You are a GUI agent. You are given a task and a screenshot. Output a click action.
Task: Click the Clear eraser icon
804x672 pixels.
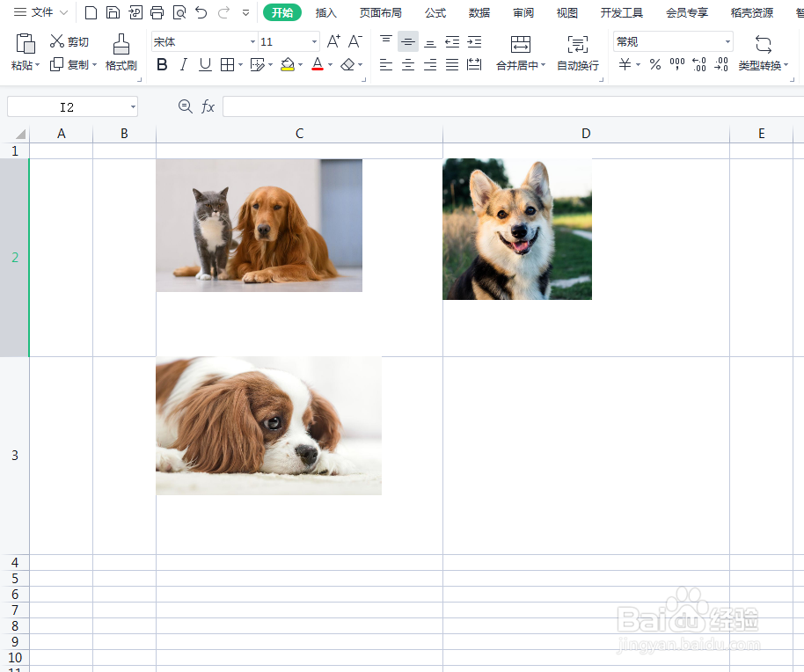pyautogui.click(x=347, y=64)
